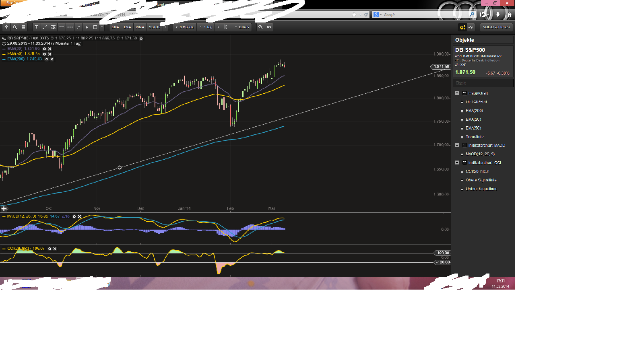Click the undo arrow icon
The height and width of the screenshot is (362, 644).
(x=269, y=27)
